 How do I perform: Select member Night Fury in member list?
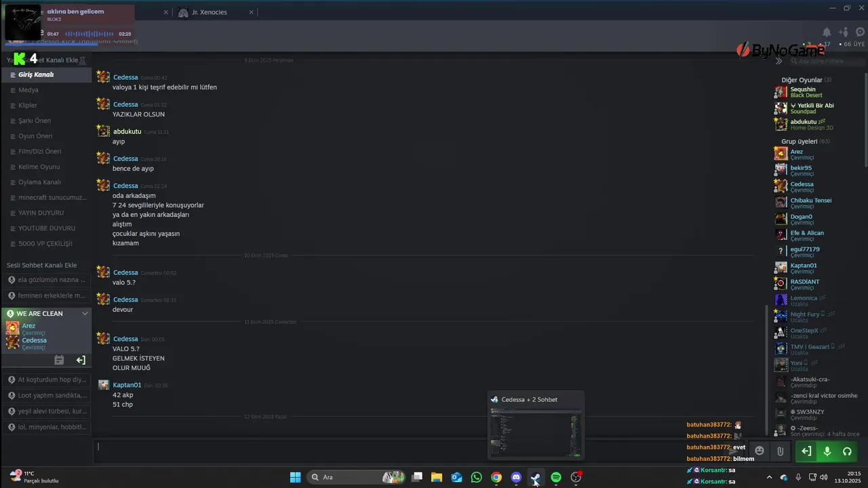[818, 317]
